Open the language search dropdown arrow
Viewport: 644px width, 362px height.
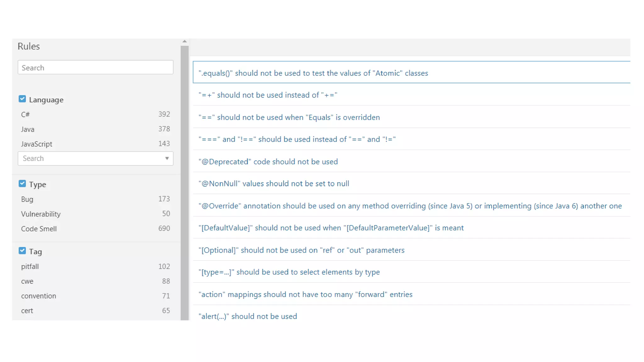pyautogui.click(x=167, y=158)
